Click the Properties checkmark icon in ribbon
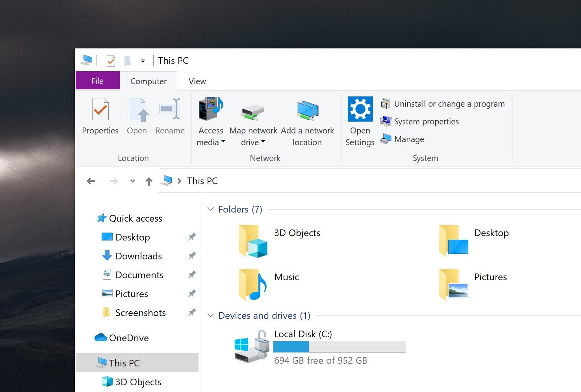This screenshot has height=392, width=581. point(100,109)
